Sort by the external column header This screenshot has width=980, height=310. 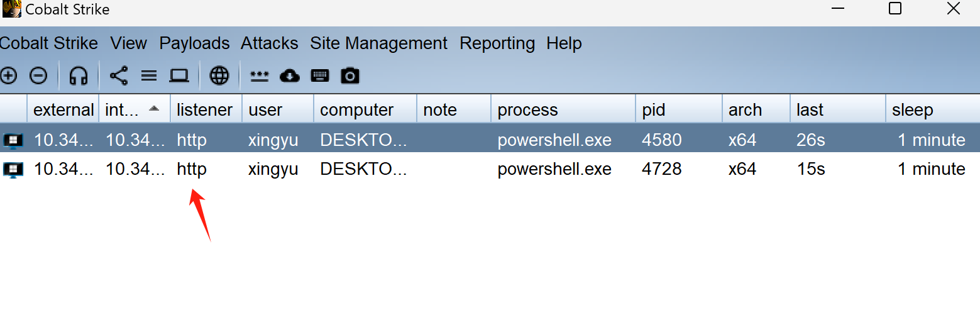tap(63, 109)
